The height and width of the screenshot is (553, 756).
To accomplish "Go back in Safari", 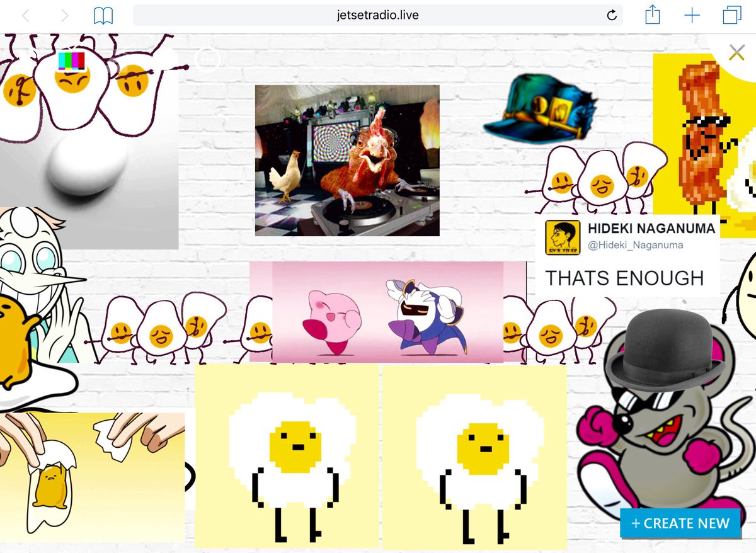I will click(26, 16).
